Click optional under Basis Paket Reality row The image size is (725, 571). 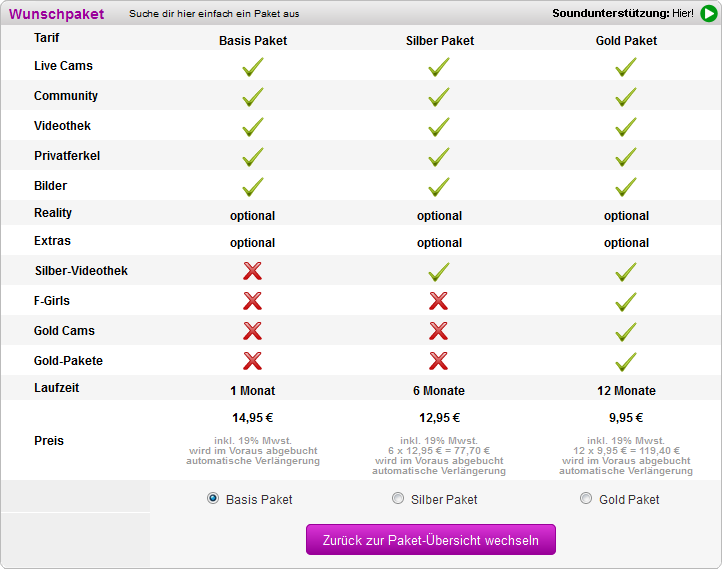[252, 216]
